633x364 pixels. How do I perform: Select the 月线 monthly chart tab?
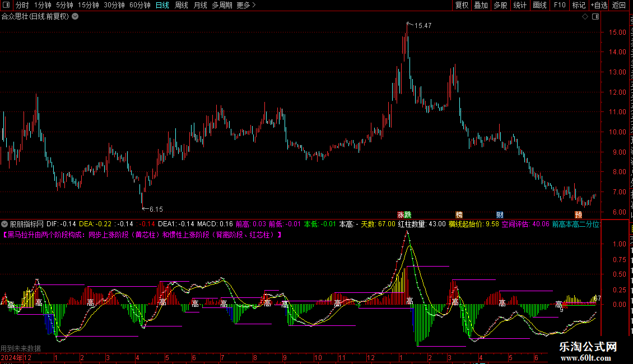click(x=200, y=5)
